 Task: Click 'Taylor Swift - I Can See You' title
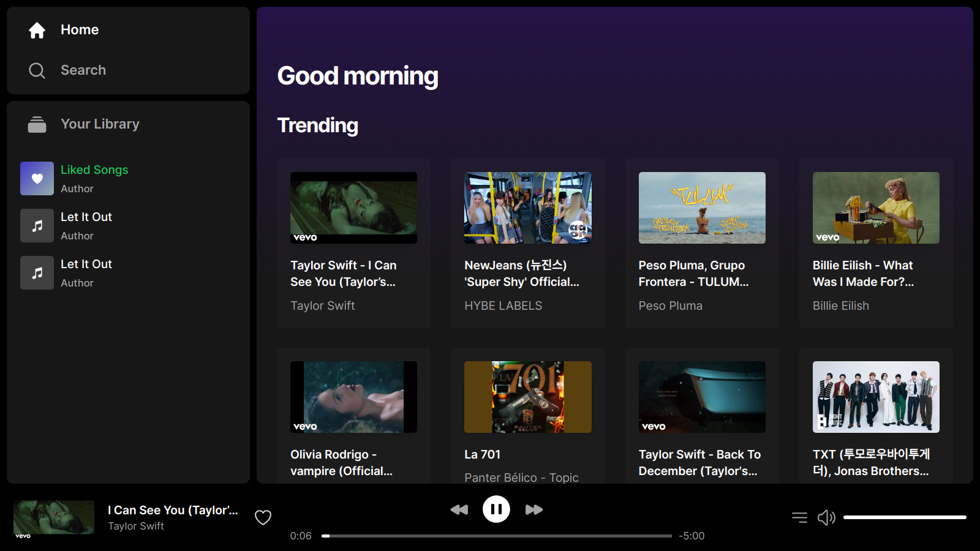[x=344, y=274]
